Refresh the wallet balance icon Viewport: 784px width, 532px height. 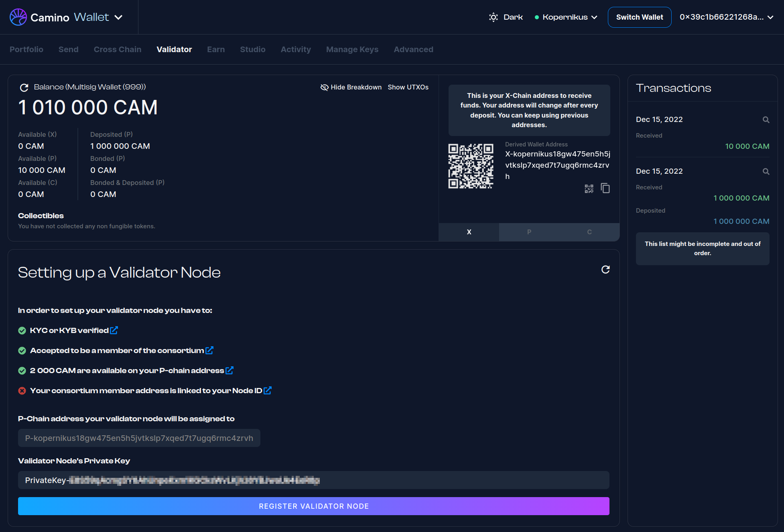24,87
